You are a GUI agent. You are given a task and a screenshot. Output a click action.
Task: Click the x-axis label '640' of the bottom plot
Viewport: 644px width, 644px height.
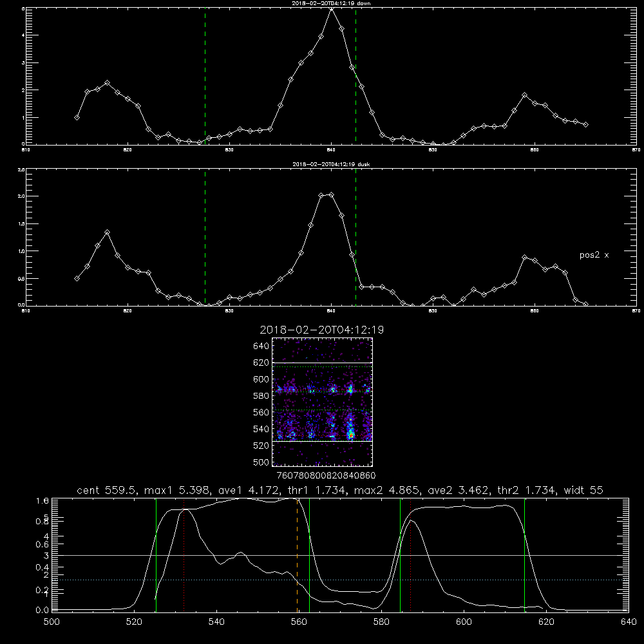[x=629, y=622]
